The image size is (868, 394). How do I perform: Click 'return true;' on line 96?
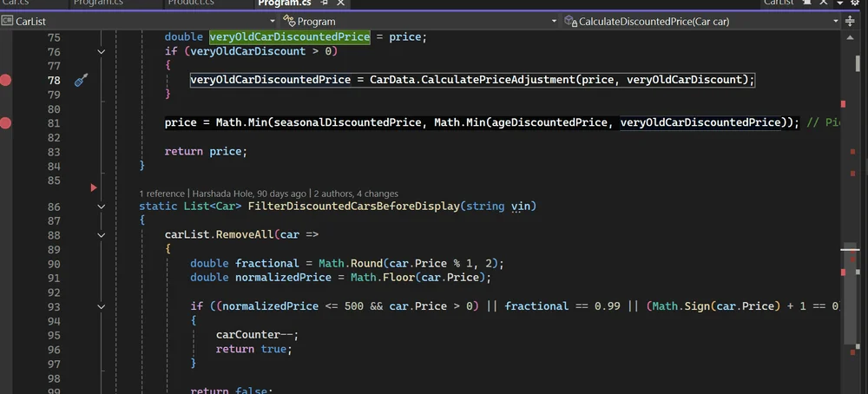254,349
